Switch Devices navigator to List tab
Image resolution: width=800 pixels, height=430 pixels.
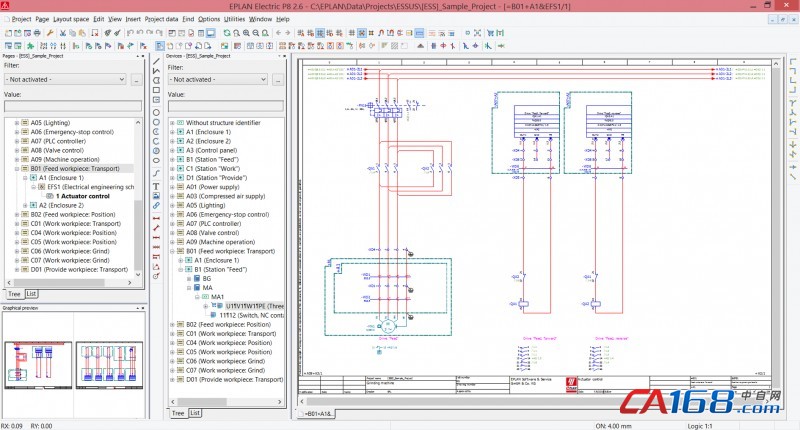click(x=195, y=413)
